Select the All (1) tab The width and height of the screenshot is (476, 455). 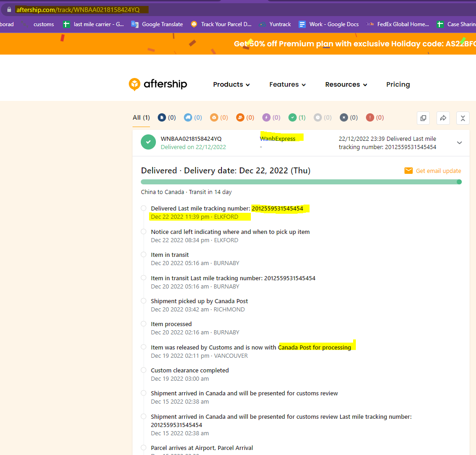pos(141,118)
